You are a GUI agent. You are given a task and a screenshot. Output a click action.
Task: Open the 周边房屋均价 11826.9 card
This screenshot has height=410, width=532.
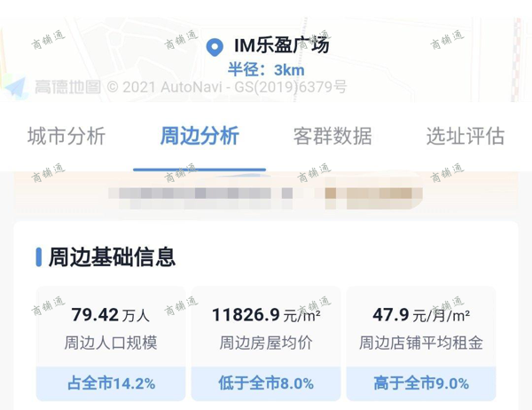tap(266, 343)
